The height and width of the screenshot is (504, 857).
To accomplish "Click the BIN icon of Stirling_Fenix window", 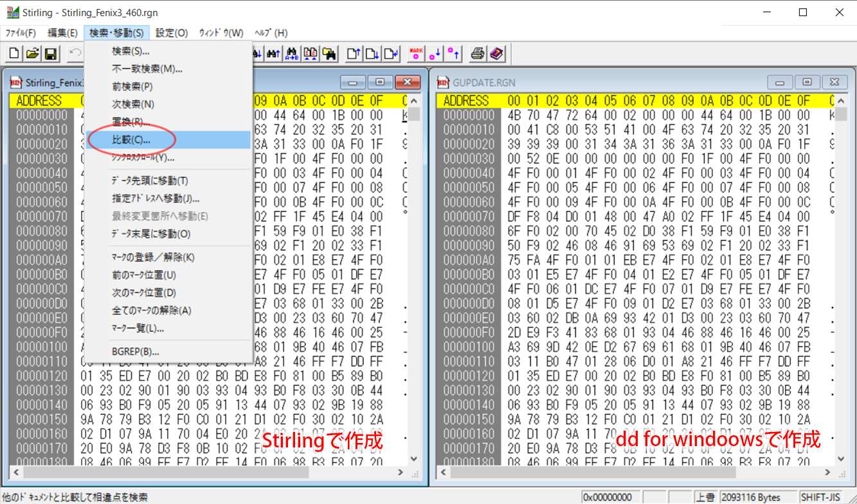I will click(15, 82).
